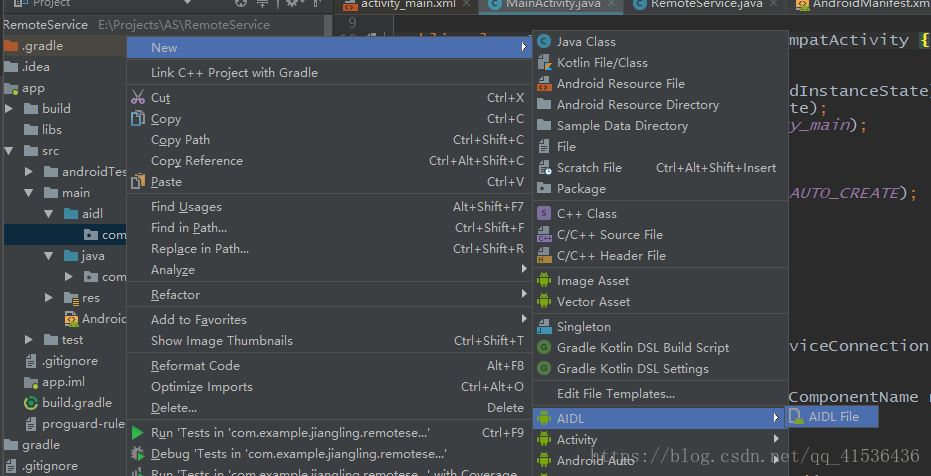Click the Paste clipboard icon
Screen dimensions: 931x476
[x=138, y=182]
